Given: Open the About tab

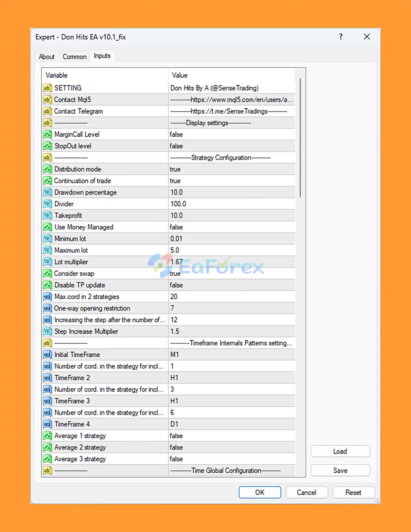Looking at the screenshot, I should click(47, 57).
